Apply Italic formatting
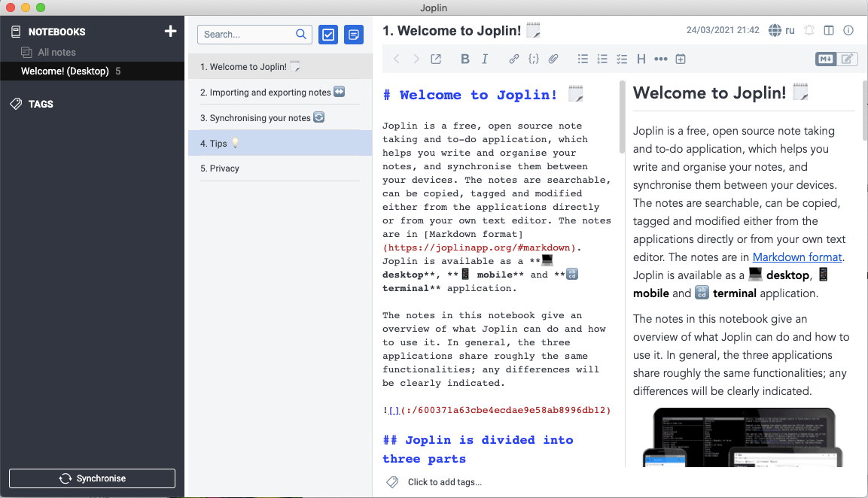This screenshot has height=498, width=868. click(x=485, y=59)
